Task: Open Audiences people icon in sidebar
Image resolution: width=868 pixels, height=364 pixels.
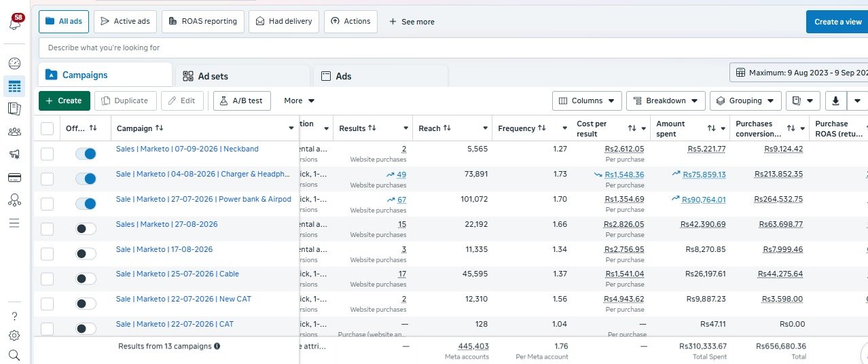Action: coord(14,132)
